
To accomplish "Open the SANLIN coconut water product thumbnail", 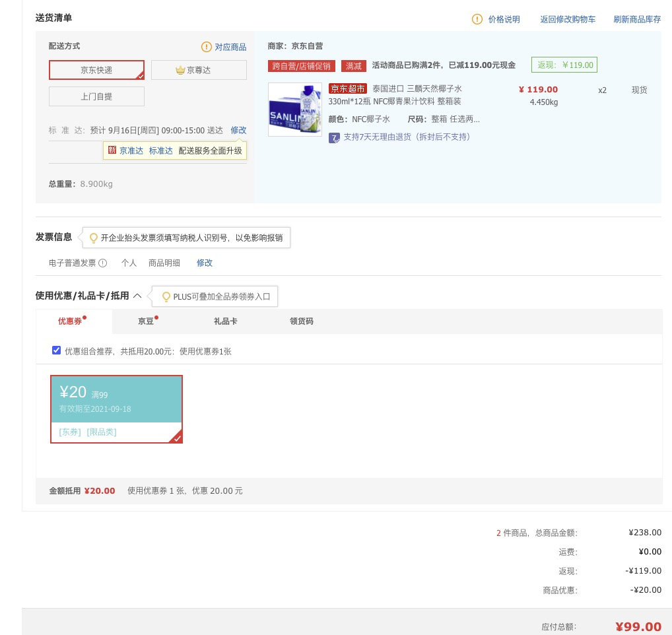I will coord(295,110).
